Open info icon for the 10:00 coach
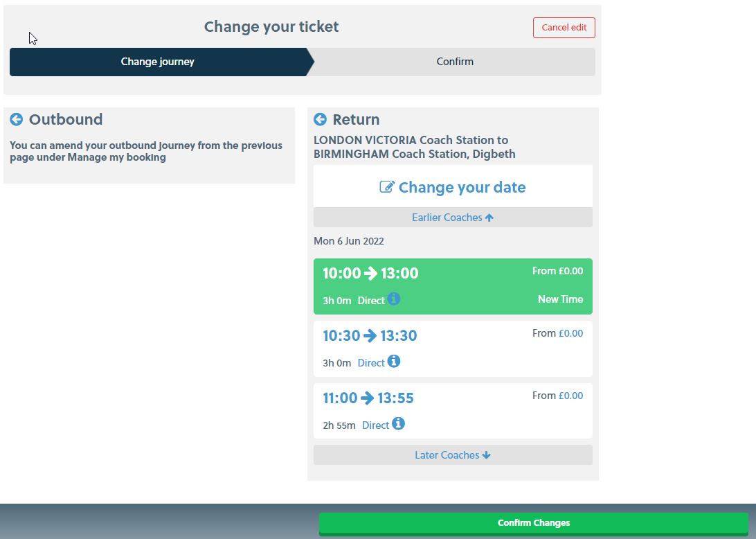 pos(393,299)
